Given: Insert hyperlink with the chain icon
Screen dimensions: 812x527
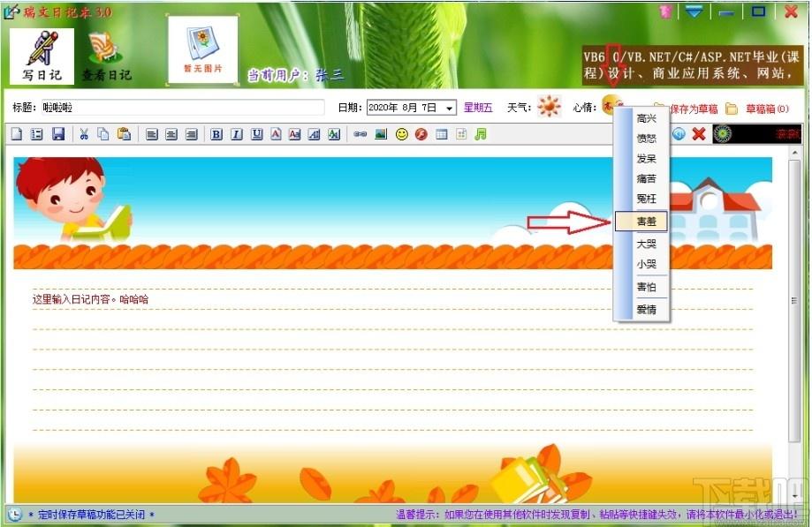Looking at the screenshot, I should point(360,134).
